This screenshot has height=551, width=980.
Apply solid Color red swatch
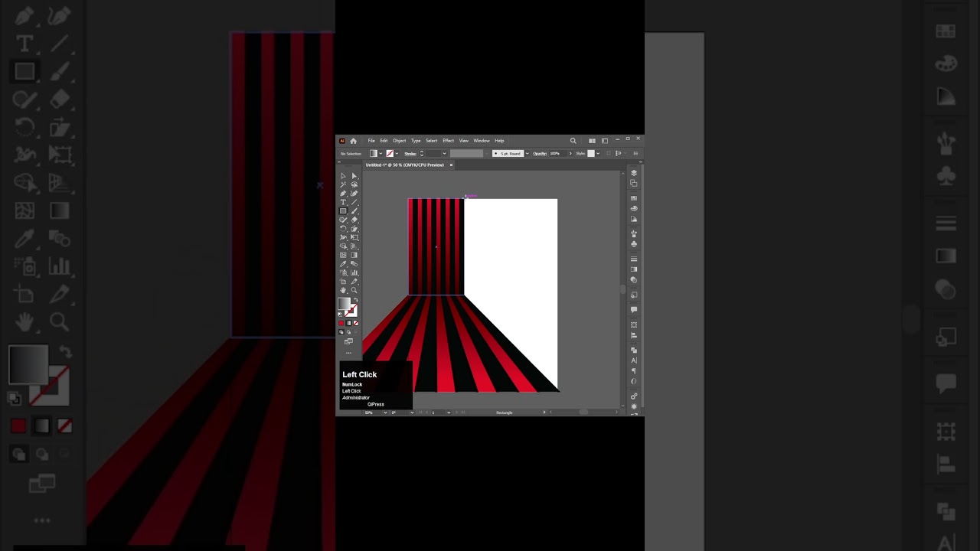click(x=341, y=323)
